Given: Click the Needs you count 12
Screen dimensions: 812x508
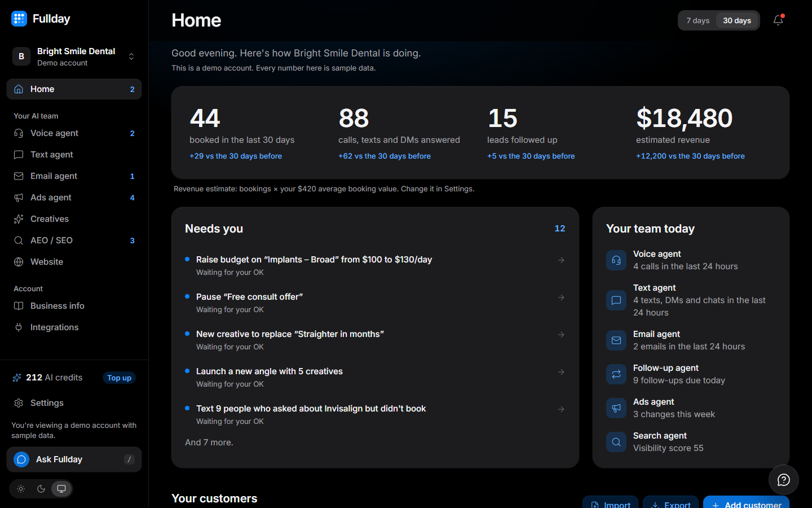Looking at the screenshot, I should coord(560,229).
